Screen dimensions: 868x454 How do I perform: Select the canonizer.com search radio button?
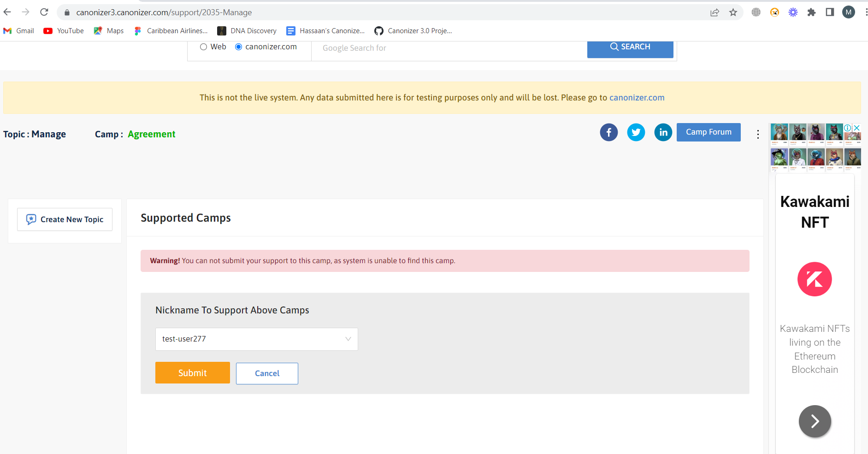(x=238, y=47)
